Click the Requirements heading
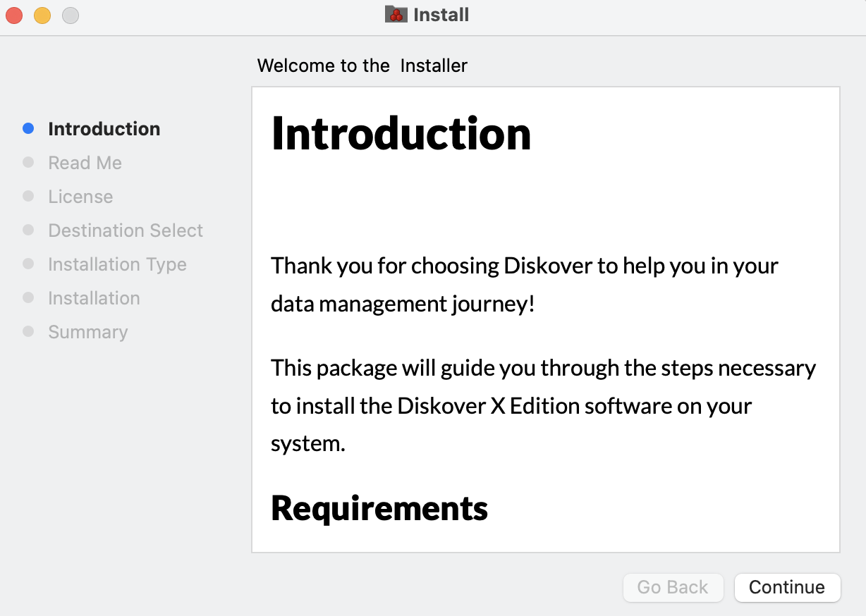Screen dimensions: 866x616 [379, 508]
